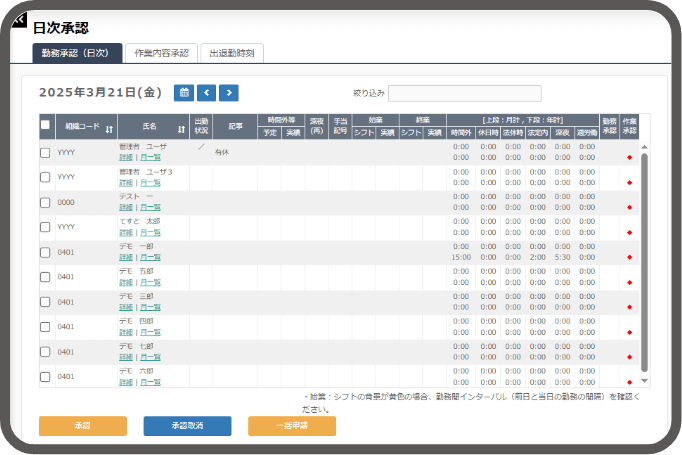Open 月一覧 link for 管理者 ユーザ
The height and width of the screenshot is (455, 682).
tap(150, 157)
